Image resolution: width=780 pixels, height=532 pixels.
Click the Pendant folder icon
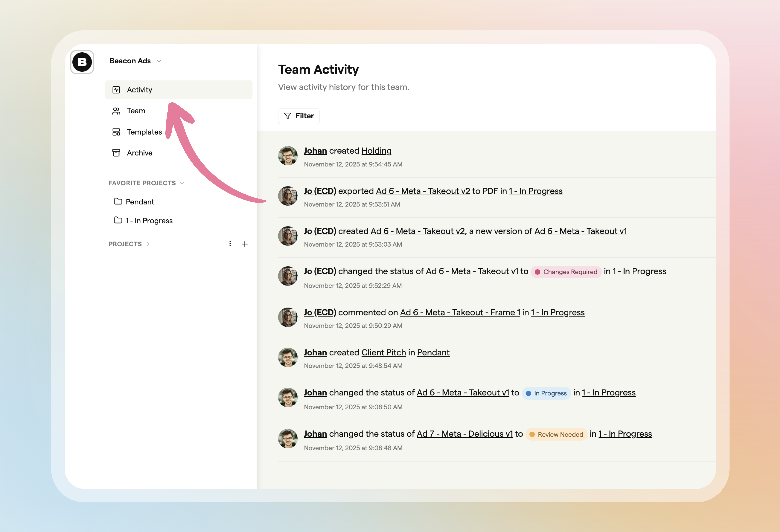point(118,201)
